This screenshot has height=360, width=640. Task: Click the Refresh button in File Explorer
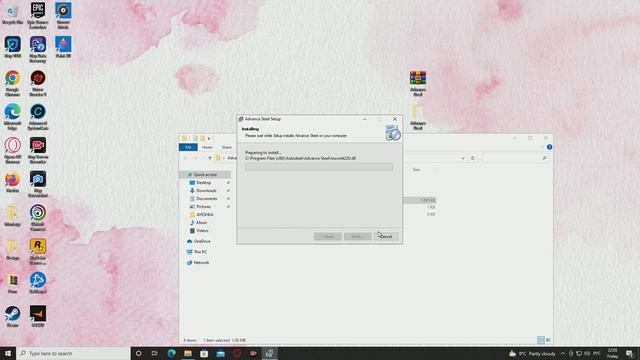473,158
